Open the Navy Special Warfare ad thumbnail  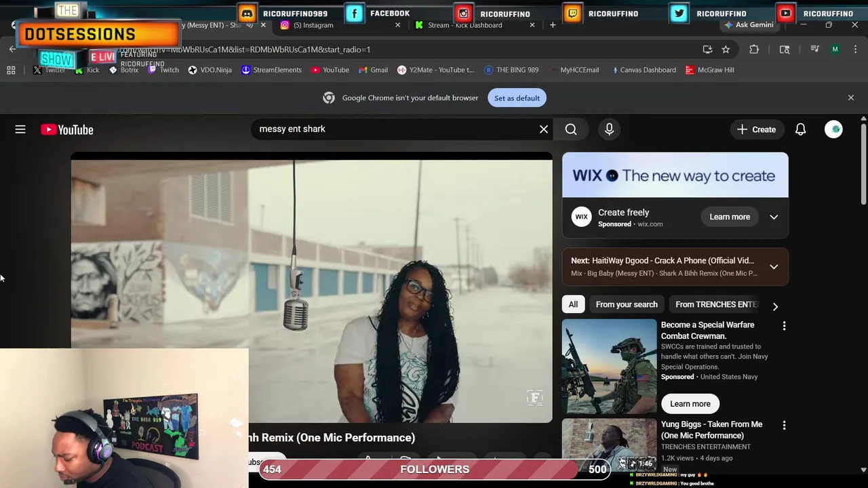pyautogui.click(x=609, y=367)
